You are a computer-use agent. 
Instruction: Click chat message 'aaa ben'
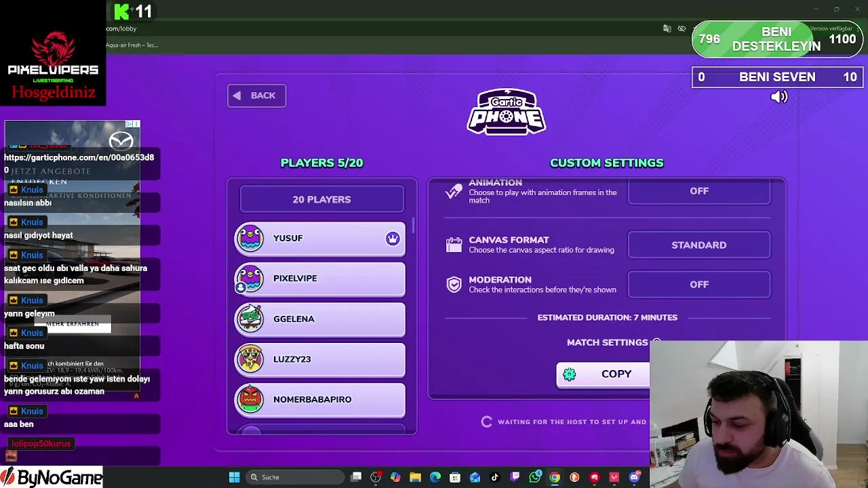[x=18, y=424]
